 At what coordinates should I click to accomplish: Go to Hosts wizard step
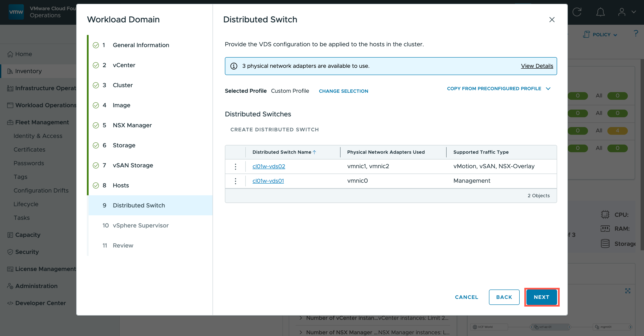tap(121, 185)
